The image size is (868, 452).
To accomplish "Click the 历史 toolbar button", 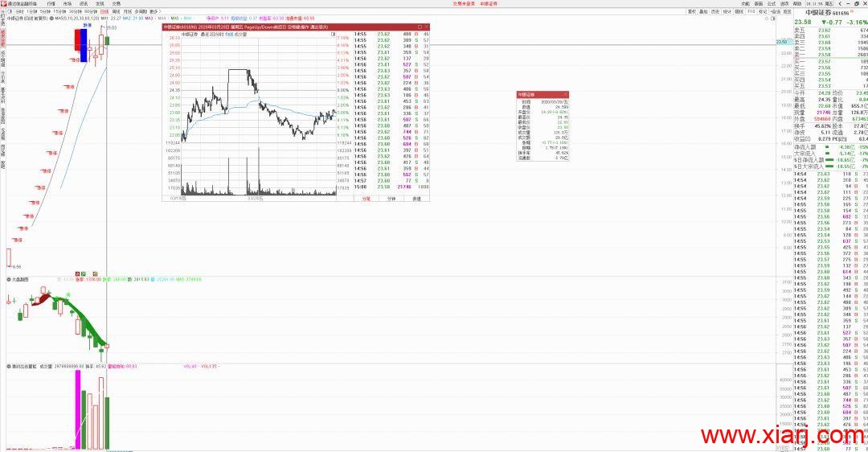I will coord(715,11).
